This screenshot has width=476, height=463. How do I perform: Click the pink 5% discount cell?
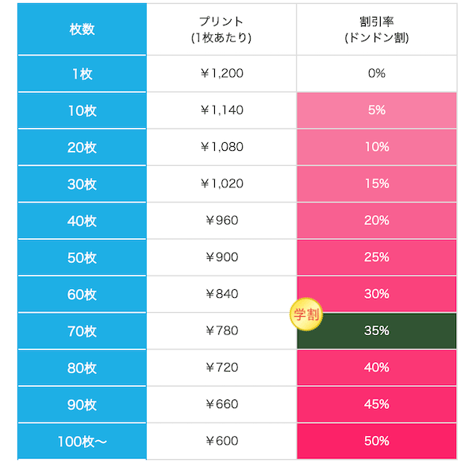[x=377, y=110]
